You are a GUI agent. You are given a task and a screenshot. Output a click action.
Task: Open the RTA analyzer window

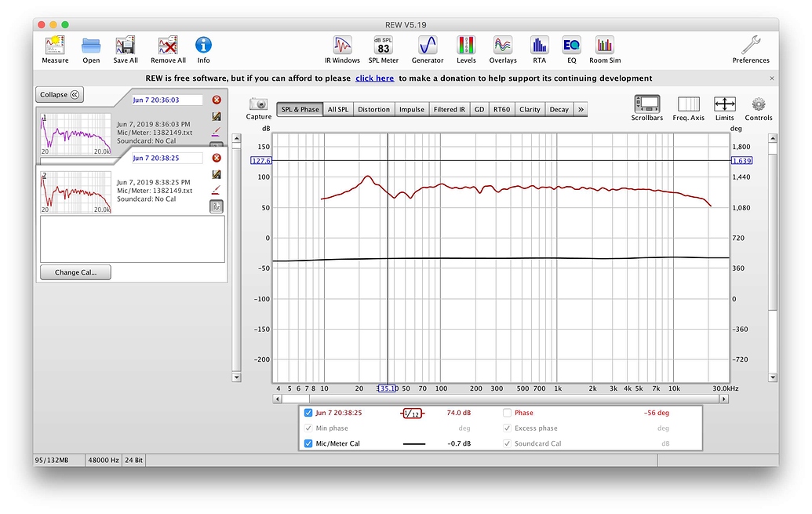pyautogui.click(x=539, y=46)
